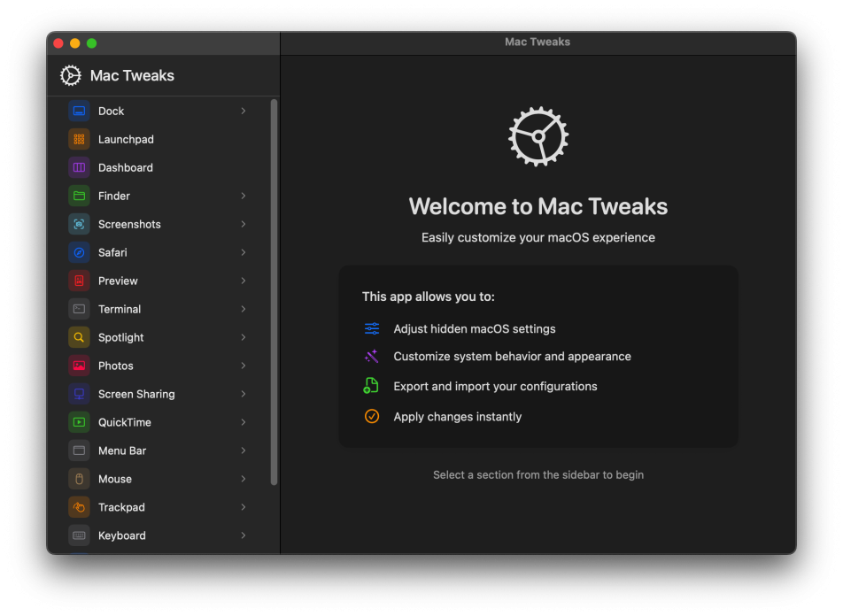This screenshot has height=616, width=843.
Task: Click the gear logo beside Mac Tweaks header
Action: pos(71,76)
